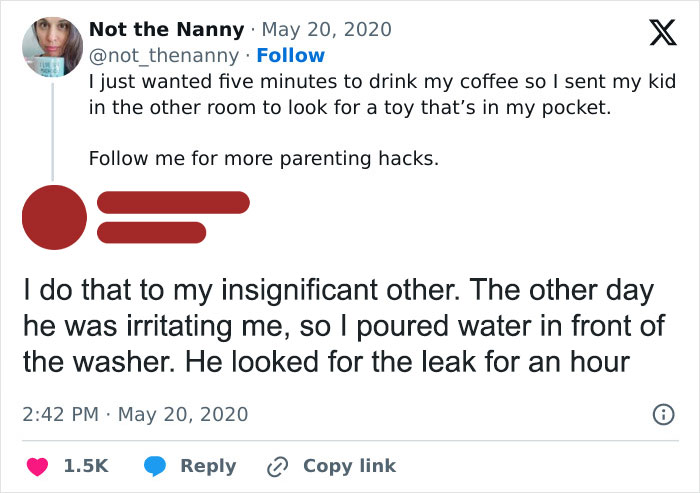Click the May 20, 2020 header date
Screen dimensions: 700x493
(327, 30)
